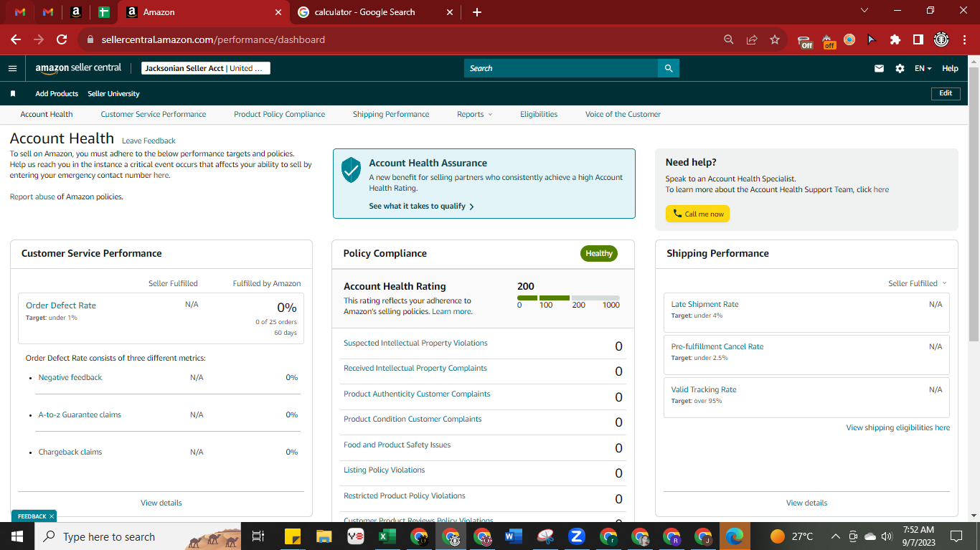980x550 pixels.
Task: Open the Leave Feedback link
Action: [149, 141]
